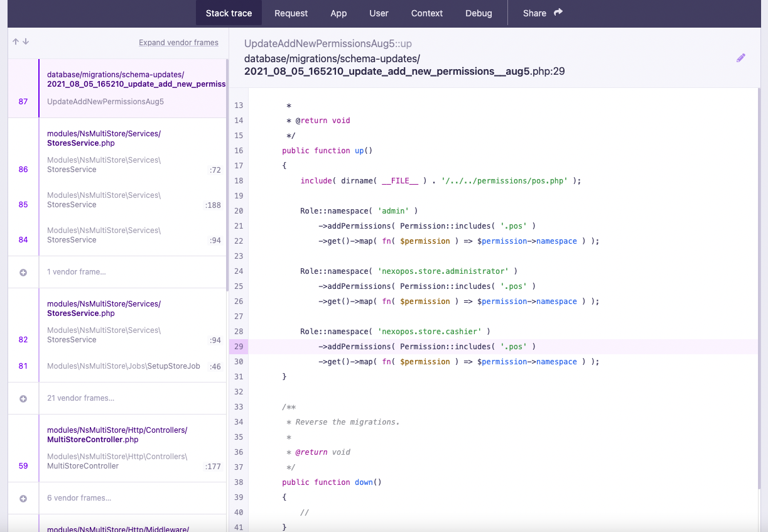Open the App tab
Viewport: 768px width, 532px height.
338,13
